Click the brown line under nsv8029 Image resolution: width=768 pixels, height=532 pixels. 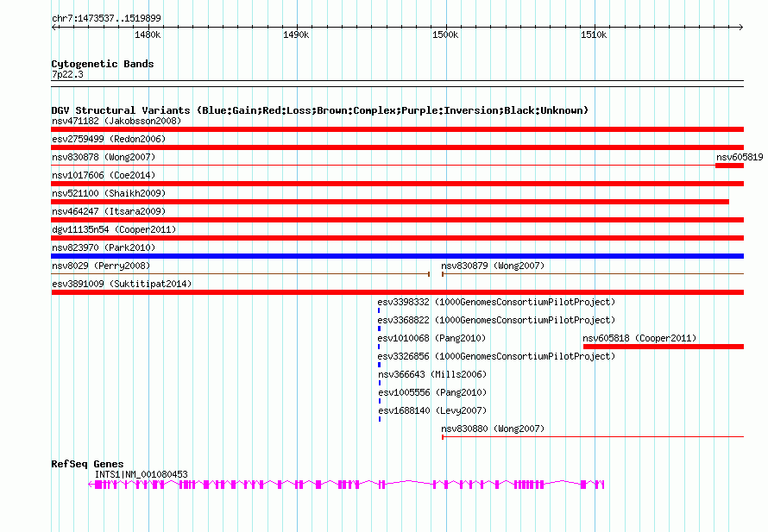tap(241, 274)
